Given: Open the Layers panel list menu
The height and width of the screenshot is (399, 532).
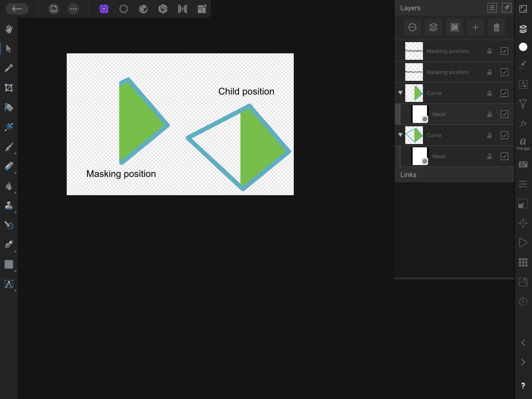Looking at the screenshot, I should pyautogui.click(x=492, y=8).
